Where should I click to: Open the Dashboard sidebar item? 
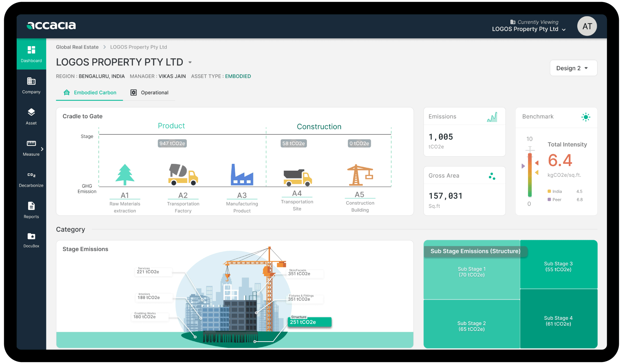pyautogui.click(x=31, y=54)
